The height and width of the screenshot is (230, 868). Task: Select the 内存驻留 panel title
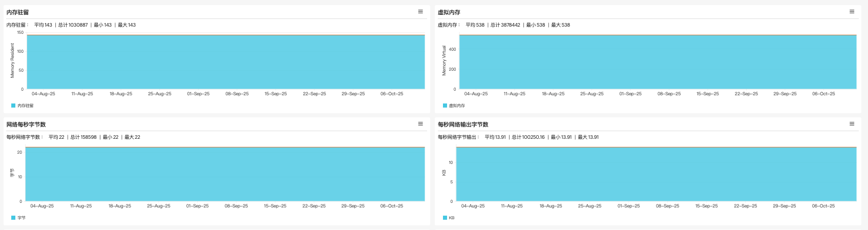coord(17,12)
